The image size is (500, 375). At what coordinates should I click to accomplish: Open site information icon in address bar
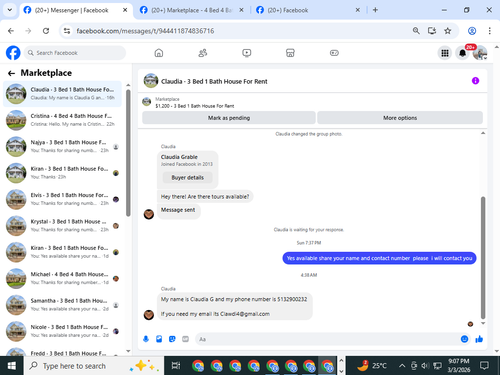(67, 31)
